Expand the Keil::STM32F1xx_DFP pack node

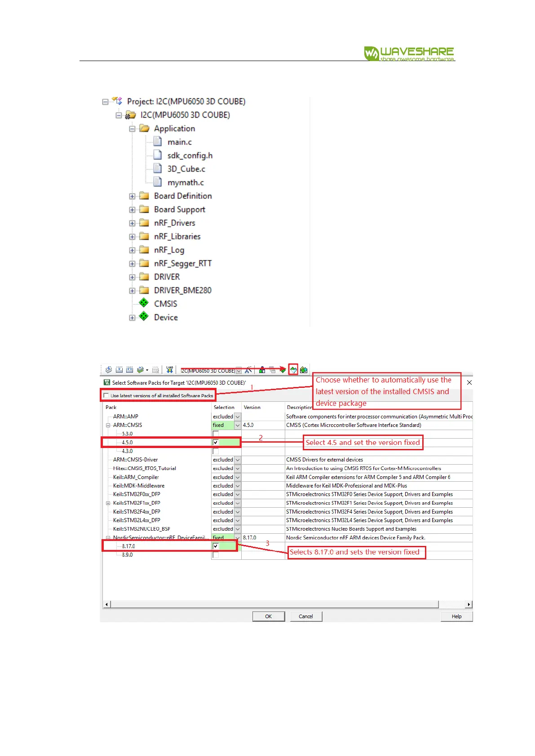[108, 503]
